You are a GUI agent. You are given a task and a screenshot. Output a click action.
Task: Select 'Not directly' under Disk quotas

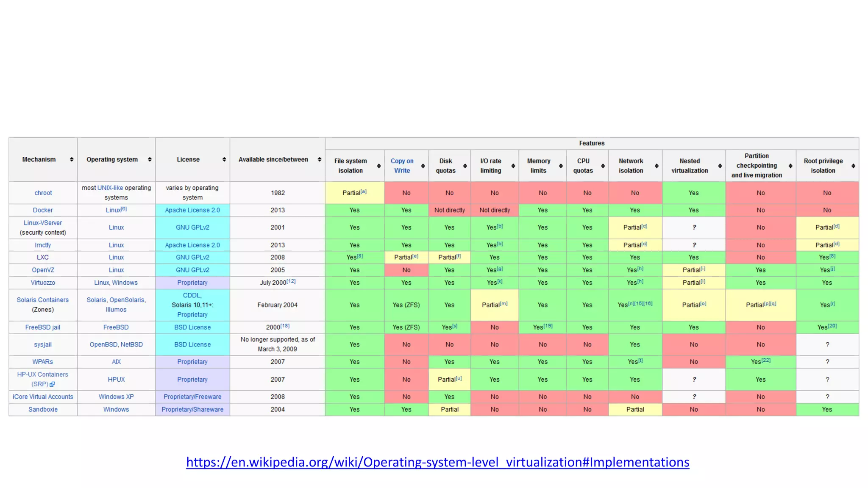tap(450, 210)
